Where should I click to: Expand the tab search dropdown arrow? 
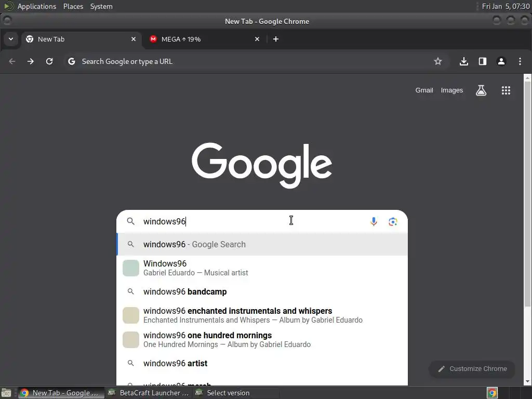(11, 39)
